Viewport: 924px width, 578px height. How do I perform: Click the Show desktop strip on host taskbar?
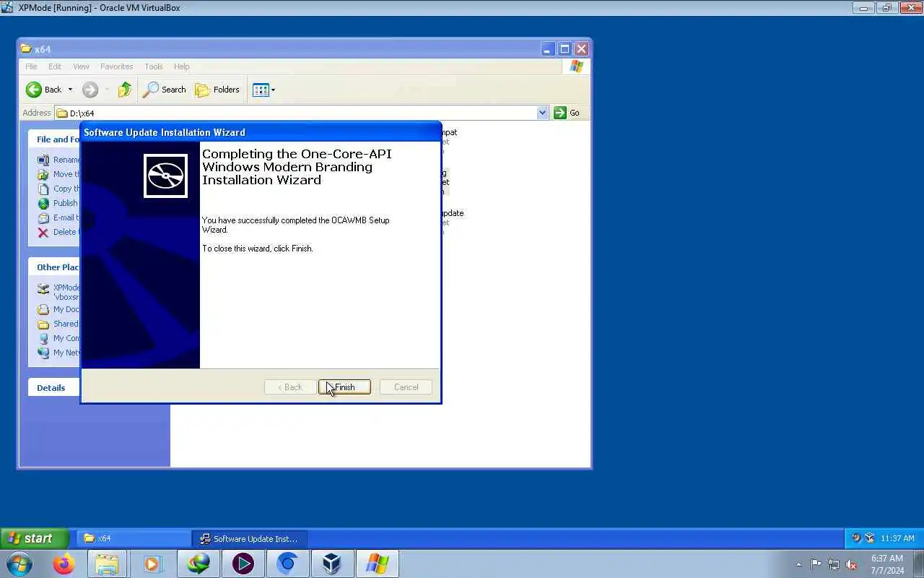point(918,564)
